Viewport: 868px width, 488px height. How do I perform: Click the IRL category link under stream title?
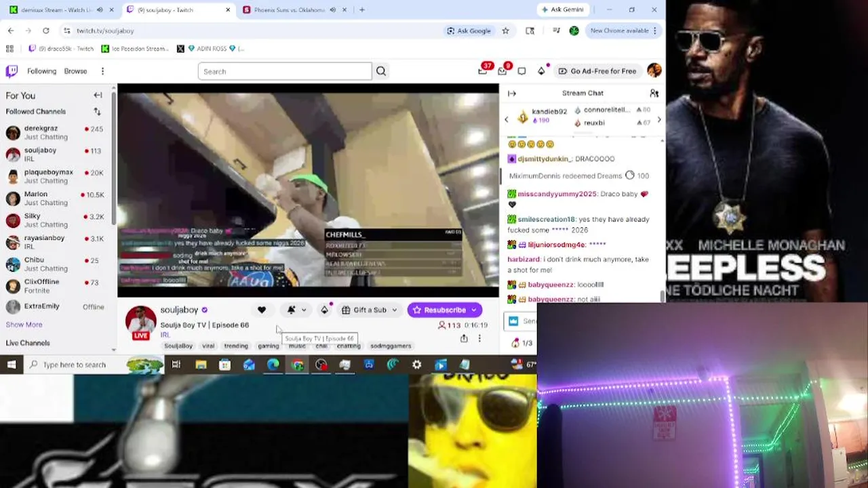165,335
